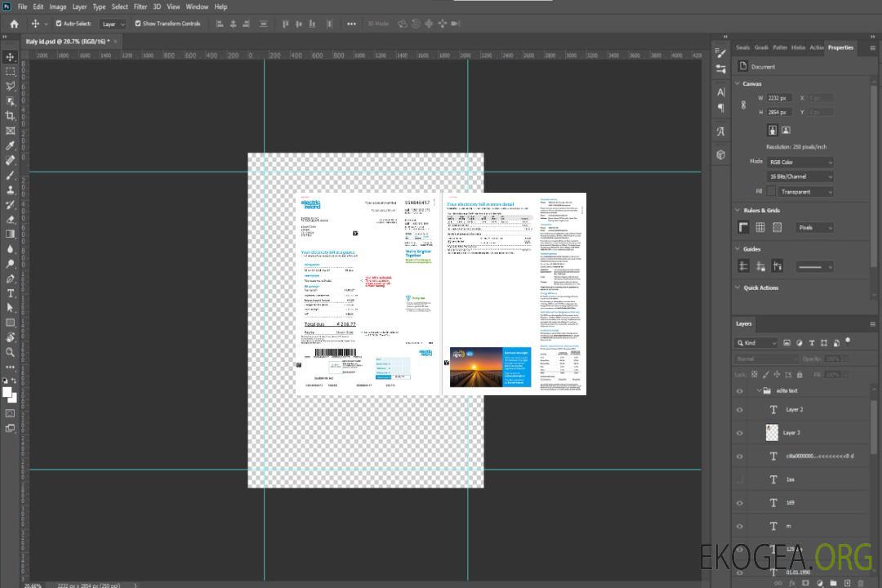
Task: Click the landscape orientation canvas icon
Action: [x=786, y=130]
